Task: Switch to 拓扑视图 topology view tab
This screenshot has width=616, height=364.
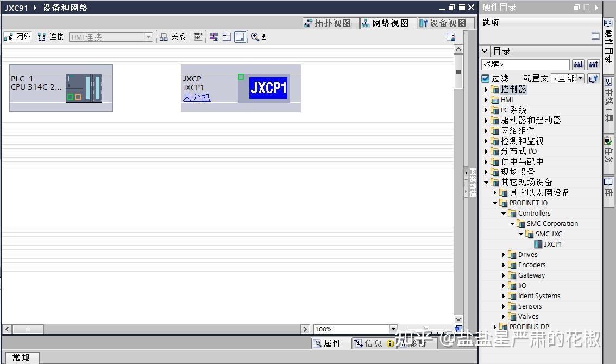Action: 330,23
